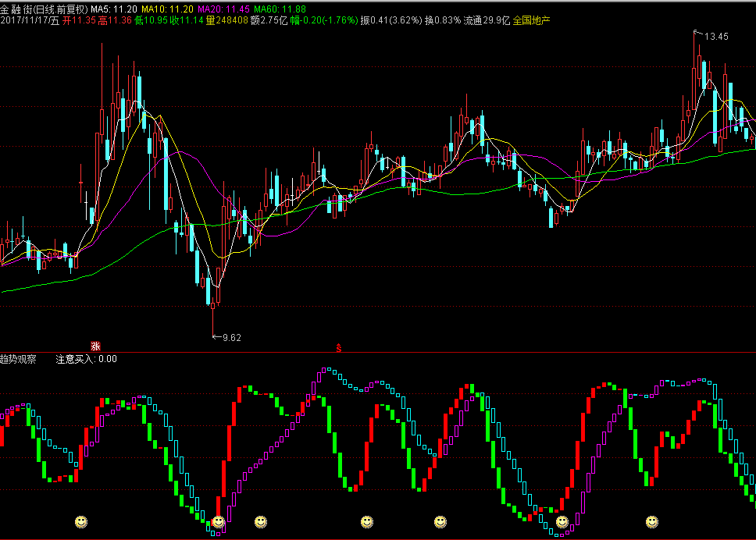
Task: Click the rightmost smiley face buy signal
Action: coord(652,522)
